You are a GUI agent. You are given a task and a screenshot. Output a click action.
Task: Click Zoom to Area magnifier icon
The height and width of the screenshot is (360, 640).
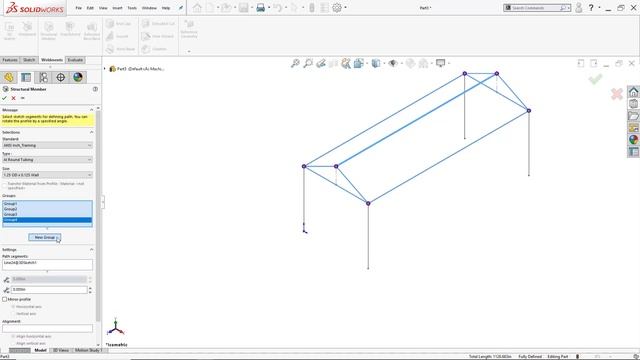(308, 63)
